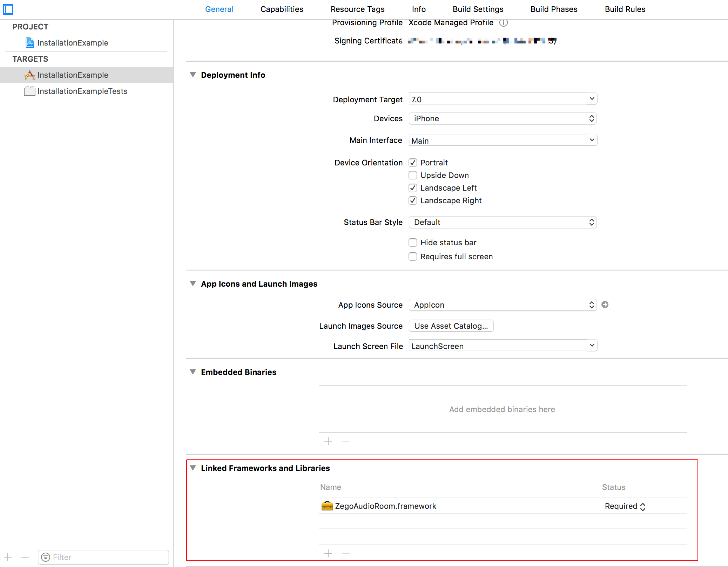Open the Devices popup menu
The height and width of the screenshot is (567, 728).
coord(503,118)
